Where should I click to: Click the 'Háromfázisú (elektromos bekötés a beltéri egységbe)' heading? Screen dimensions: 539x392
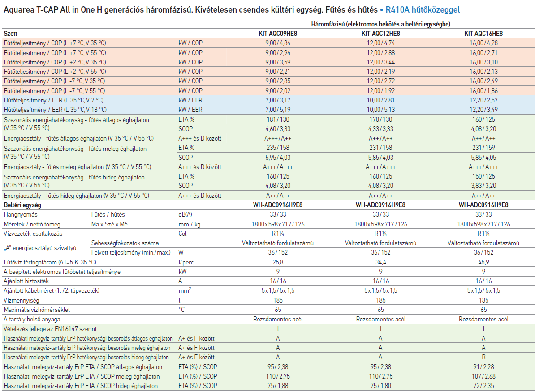tap(381, 24)
